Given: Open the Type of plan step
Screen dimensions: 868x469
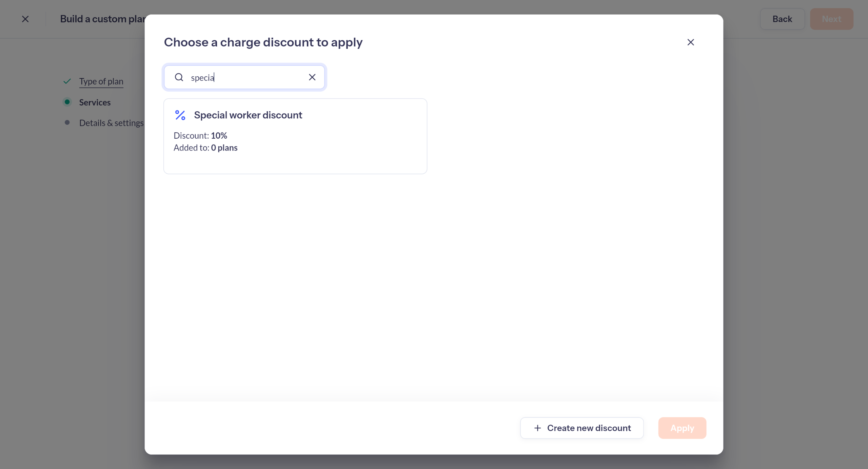Looking at the screenshot, I should [101, 82].
